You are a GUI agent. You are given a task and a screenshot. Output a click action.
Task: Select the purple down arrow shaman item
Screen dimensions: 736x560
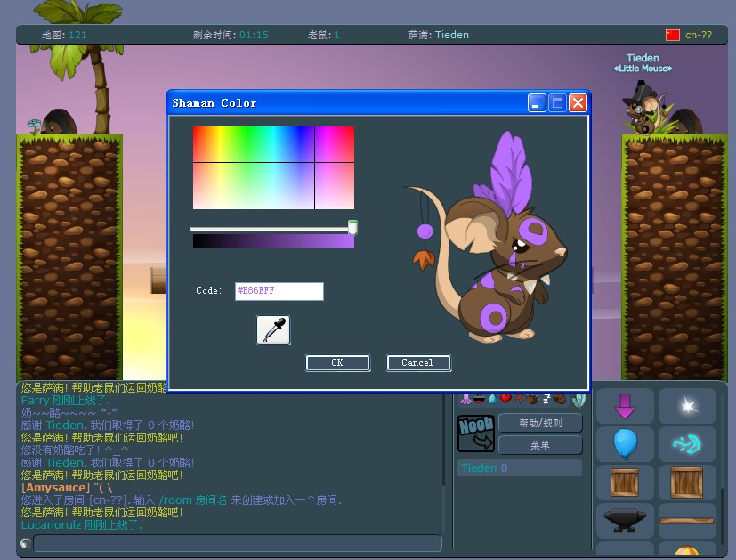tap(625, 406)
